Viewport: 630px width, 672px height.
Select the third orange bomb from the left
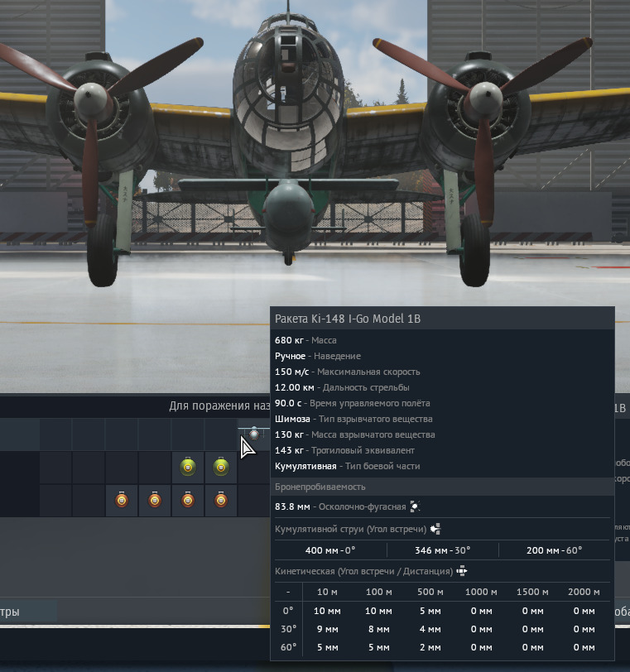click(x=188, y=500)
